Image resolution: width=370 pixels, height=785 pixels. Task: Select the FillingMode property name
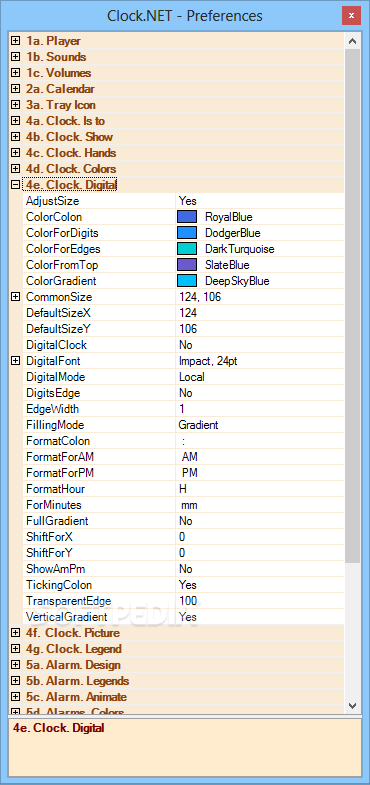point(55,425)
